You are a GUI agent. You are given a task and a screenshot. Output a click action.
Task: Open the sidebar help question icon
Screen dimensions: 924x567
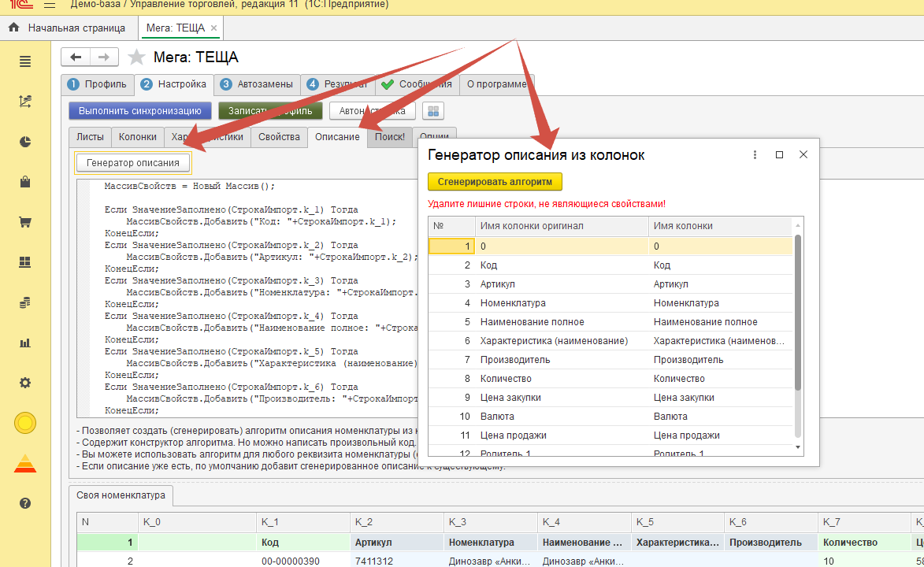25,503
